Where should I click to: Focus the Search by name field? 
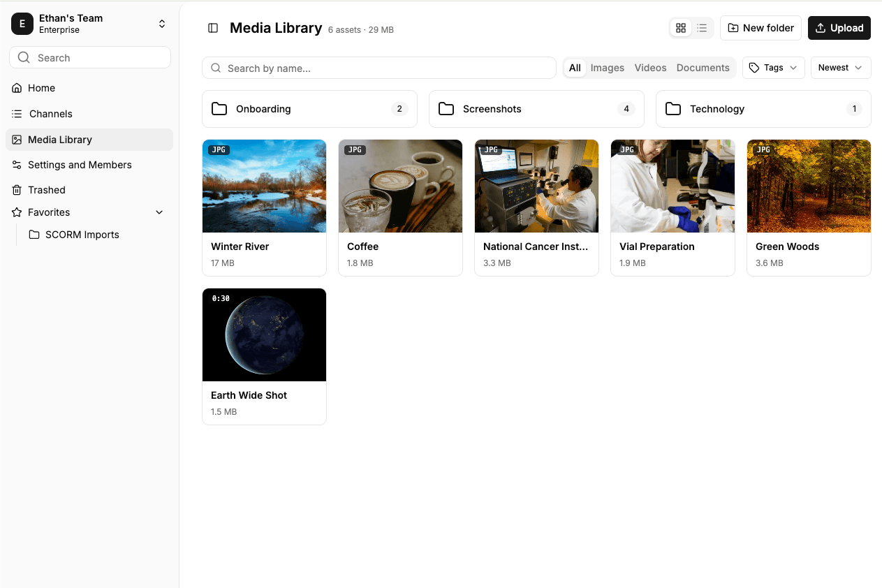tap(379, 68)
